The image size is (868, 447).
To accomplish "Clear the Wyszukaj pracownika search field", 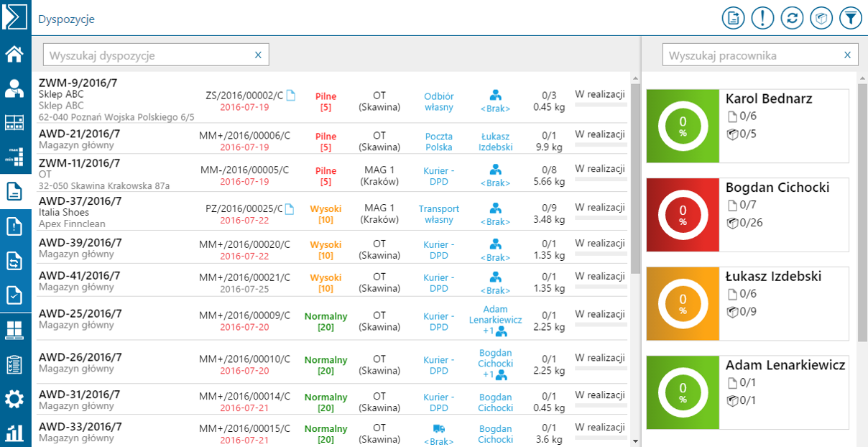I will click(x=847, y=55).
